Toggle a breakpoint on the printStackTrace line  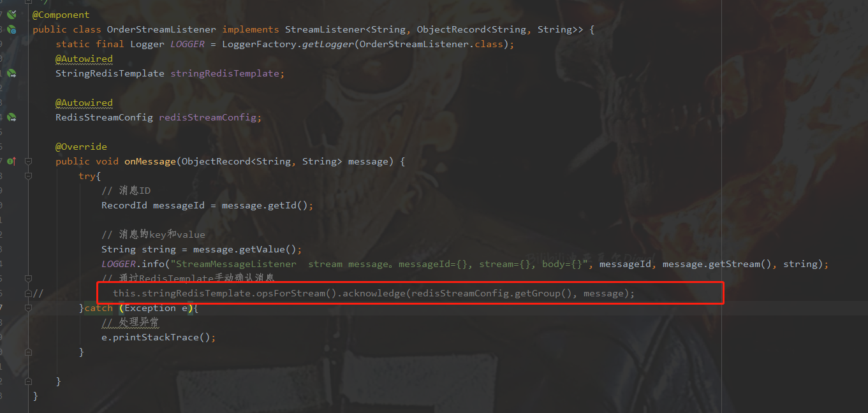tap(18, 337)
